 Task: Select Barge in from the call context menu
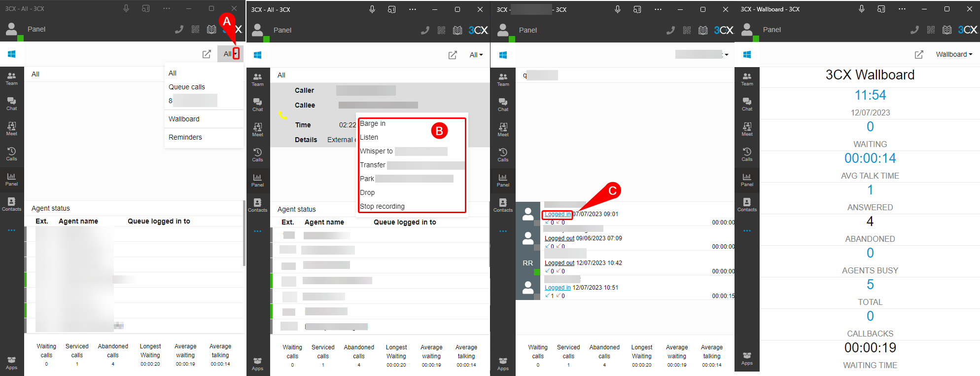tap(373, 123)
